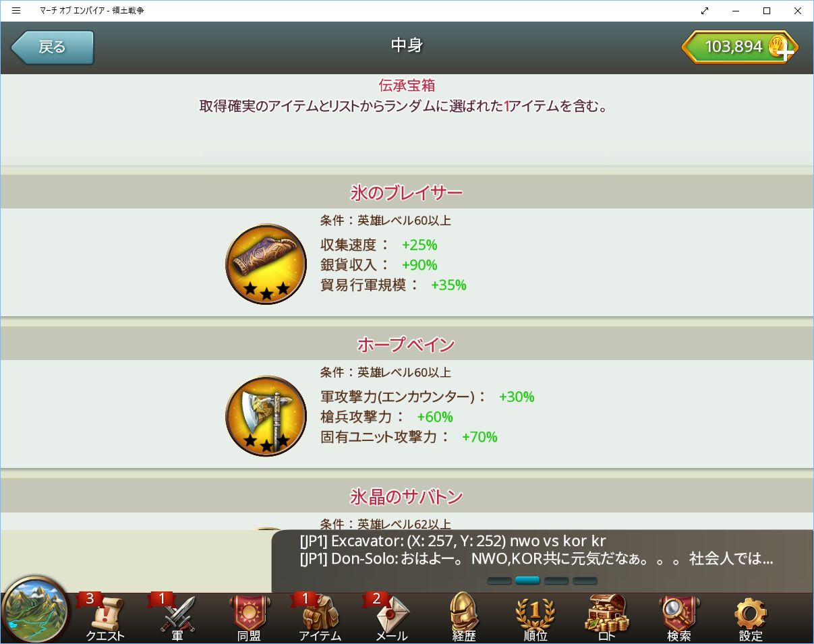Screen dimensions: 814x644
Task: Open the メール envelope icon
Action: coord(391,617)
